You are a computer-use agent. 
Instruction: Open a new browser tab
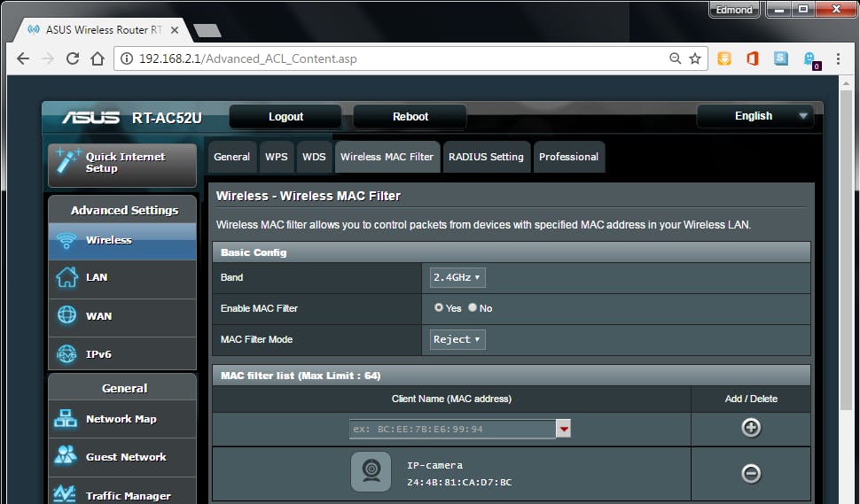(x=207, y=30)
